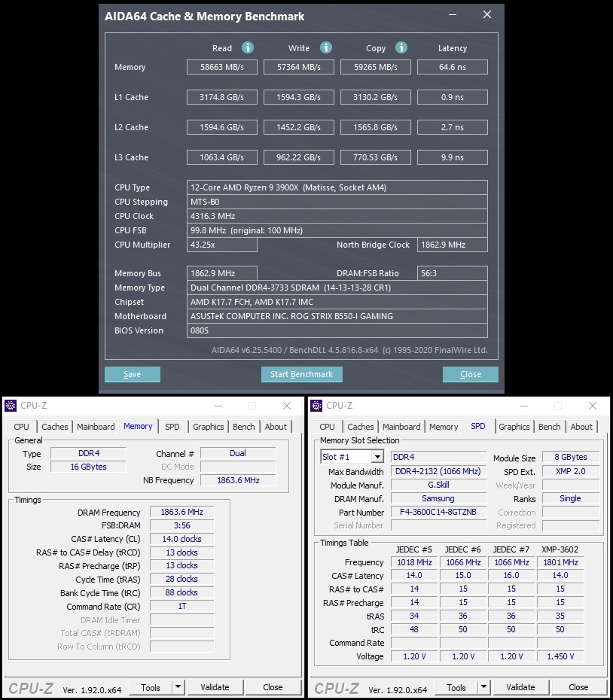The width and height of the screenshot is (613, 700).
Task: Click L3 Cache Copy value 770.53 GB/s
Action: click(376, 157)
